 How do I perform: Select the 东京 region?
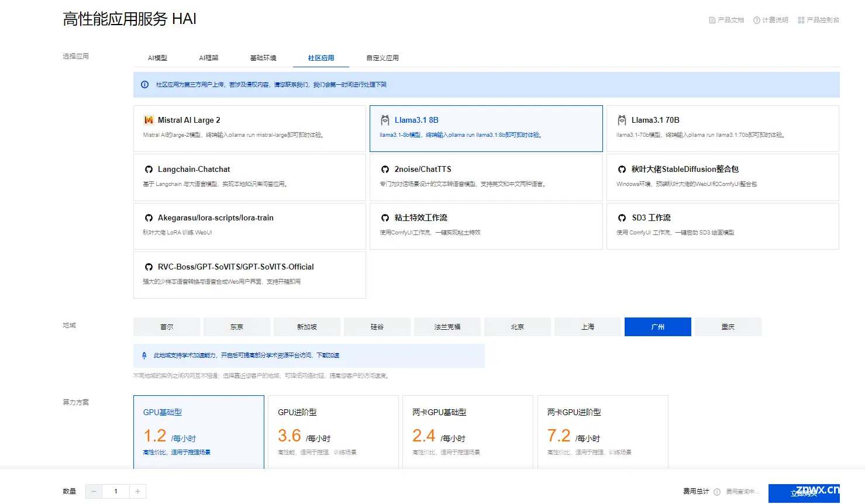237,327
